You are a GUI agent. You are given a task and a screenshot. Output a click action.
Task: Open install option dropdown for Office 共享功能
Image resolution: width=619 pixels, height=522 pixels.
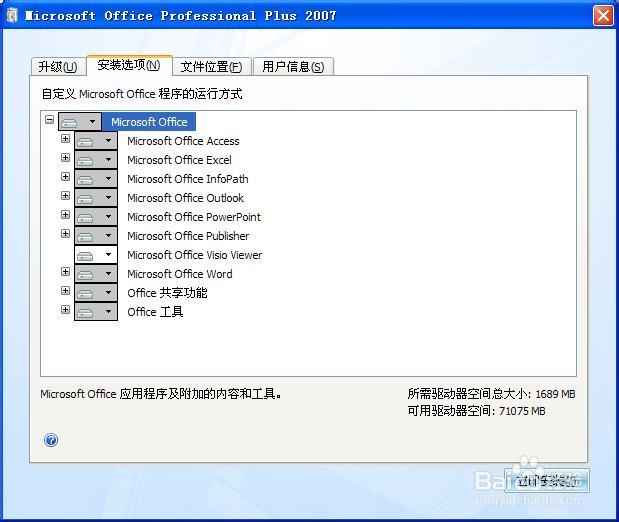click(96, 293)
